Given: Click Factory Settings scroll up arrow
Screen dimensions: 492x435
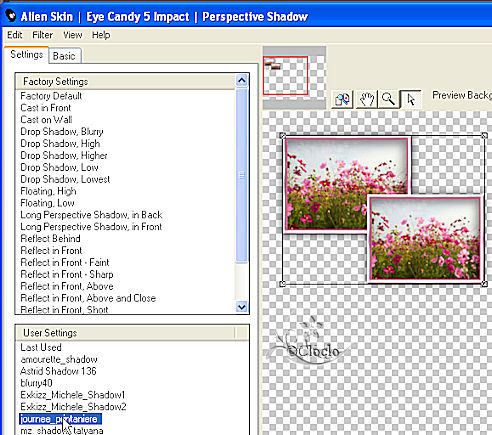Looking at the screenshot, I should click(242, 80).
